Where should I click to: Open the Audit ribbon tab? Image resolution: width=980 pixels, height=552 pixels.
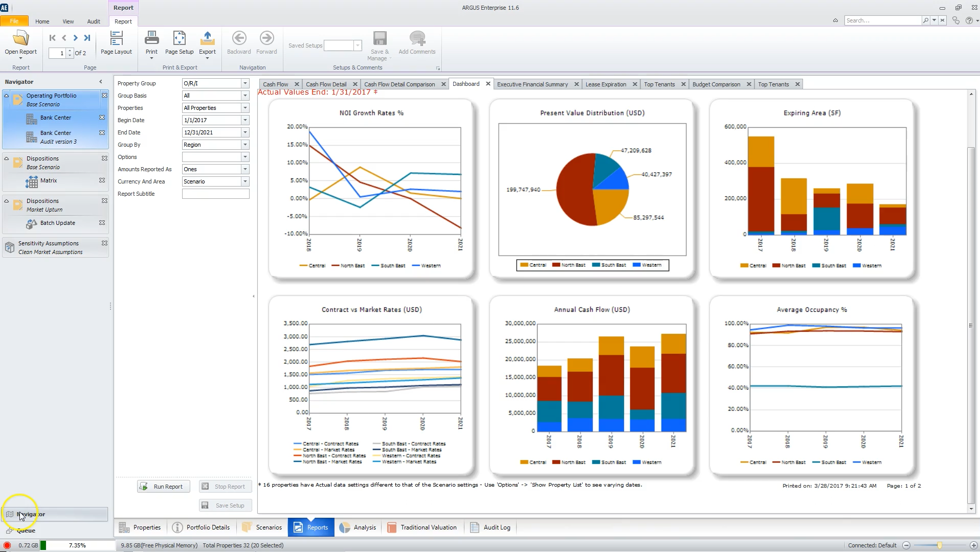coord(94,21)
